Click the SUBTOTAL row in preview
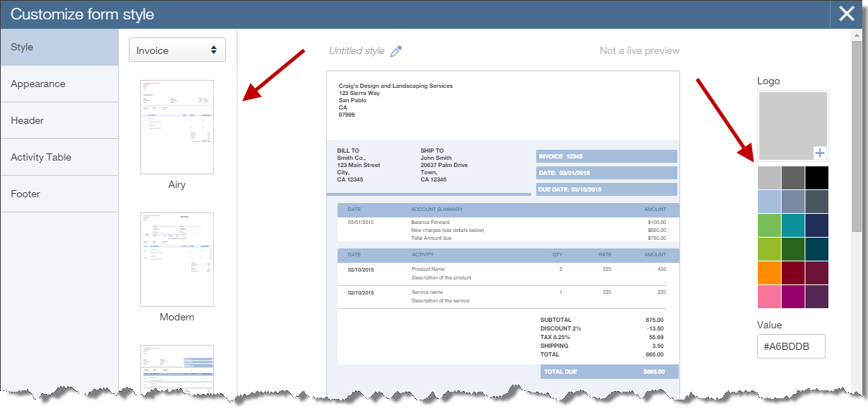This screenshot has height=409, width=868. 602,320
